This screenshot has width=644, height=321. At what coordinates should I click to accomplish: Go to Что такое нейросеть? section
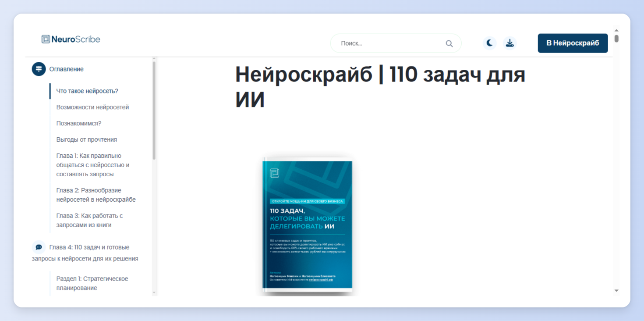(87, 91)
